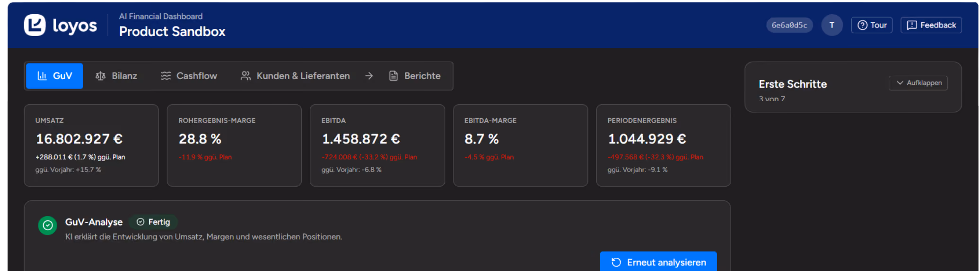The image size is (980, 271).
Task: Click the text -4.5 % ggü. Plan
Action: pyautogui.click(x=489, y=157)
